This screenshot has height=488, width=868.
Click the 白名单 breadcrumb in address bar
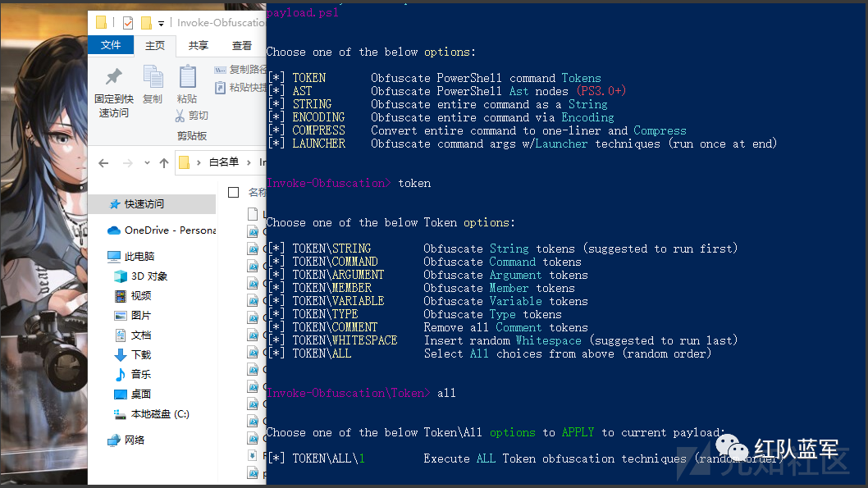coord(224,162)
